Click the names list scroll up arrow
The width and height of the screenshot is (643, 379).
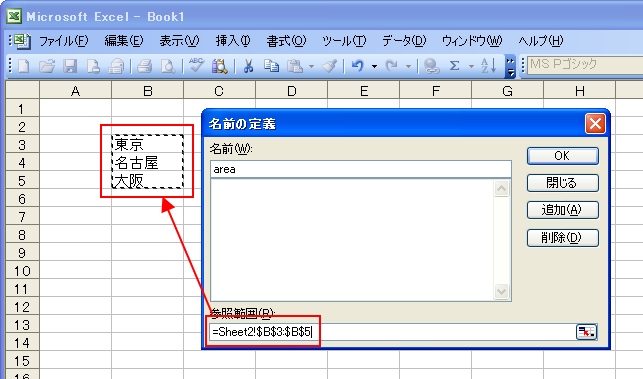(x=502, y=189)
